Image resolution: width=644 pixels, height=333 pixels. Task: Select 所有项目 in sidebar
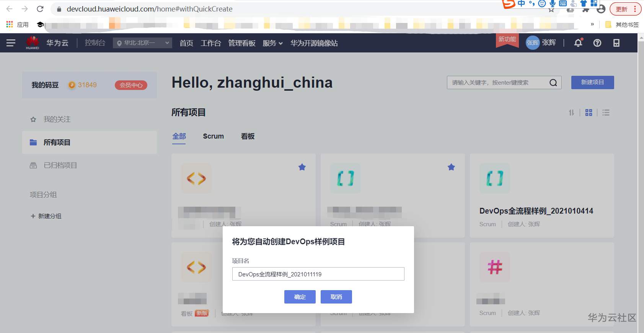(90, 142)
